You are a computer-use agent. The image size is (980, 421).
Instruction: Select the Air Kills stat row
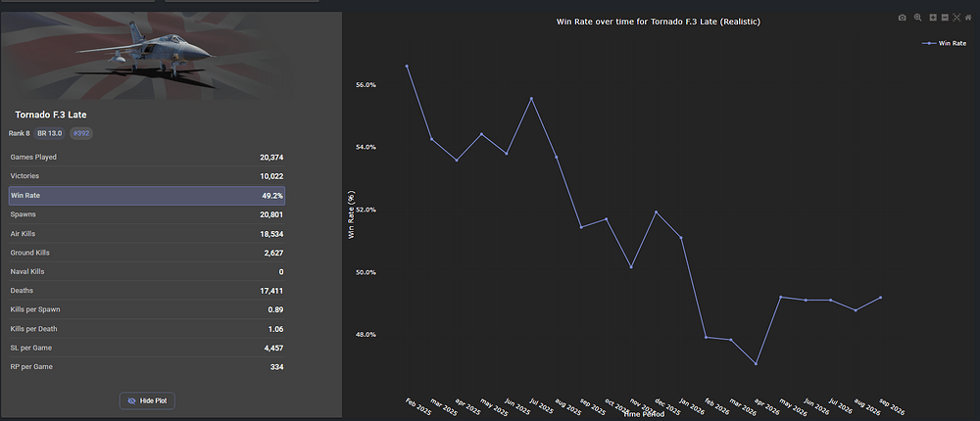pyautogui.click(x=147, y=234)
